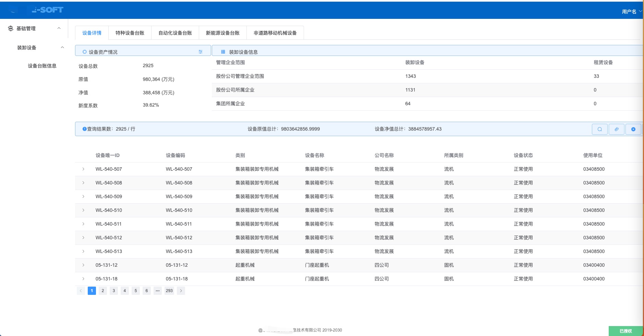Click the 新度系数 value 39.62%
Image resolution: width=644 pixels, height=336 pixels.
coord(151,105)
